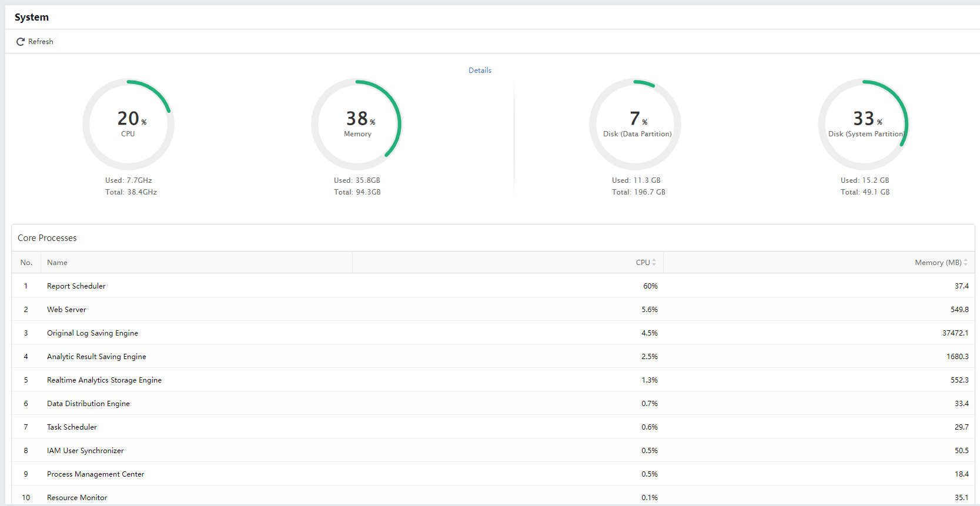Click the Disk System Partition gauge
Image resolution: width=980 pixels, height=506 pixels.
pyautogui.click(x=864, y=124)
